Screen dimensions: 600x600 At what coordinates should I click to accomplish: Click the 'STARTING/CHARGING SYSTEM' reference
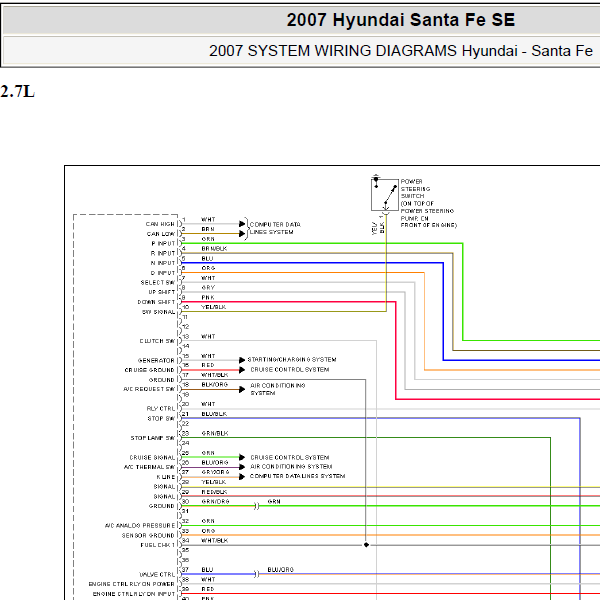[292, 360]
